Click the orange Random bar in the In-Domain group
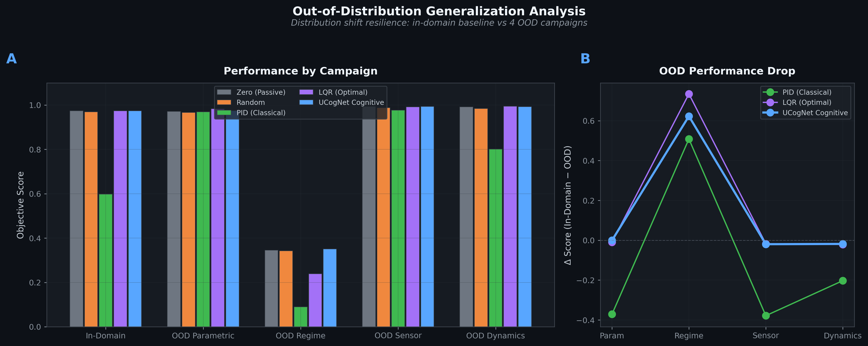868x346 pixels. click(x=91, y=219)
